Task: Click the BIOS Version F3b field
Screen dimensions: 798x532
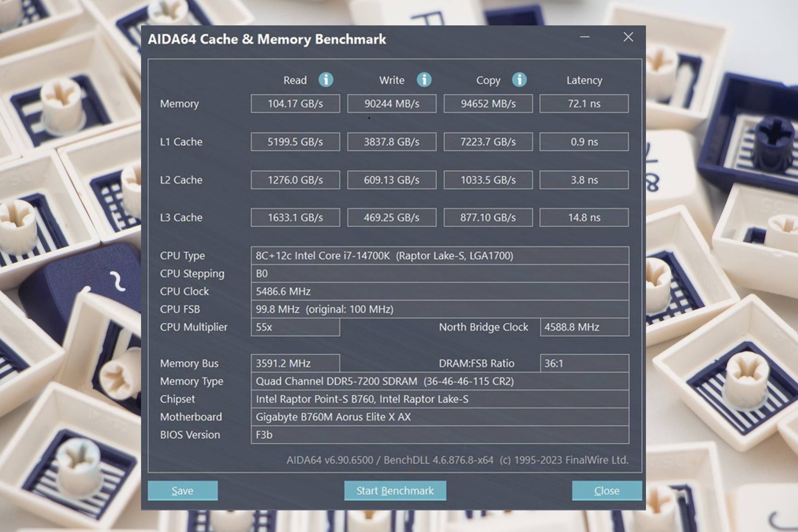Action: 440,435
